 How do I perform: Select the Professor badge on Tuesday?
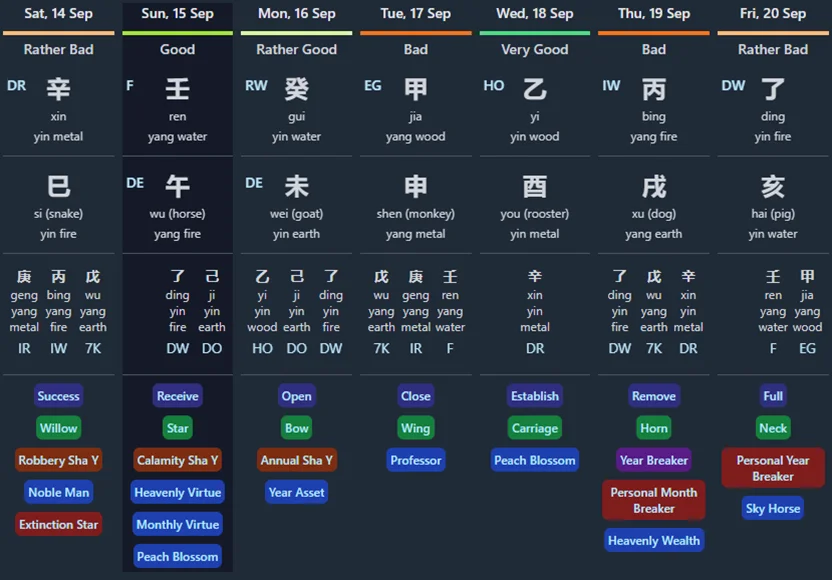tap(416, 460)
